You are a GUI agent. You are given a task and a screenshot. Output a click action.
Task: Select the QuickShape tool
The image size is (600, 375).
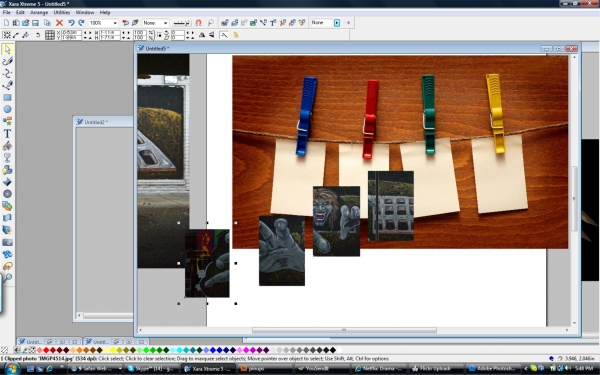[x=7, y=121]
